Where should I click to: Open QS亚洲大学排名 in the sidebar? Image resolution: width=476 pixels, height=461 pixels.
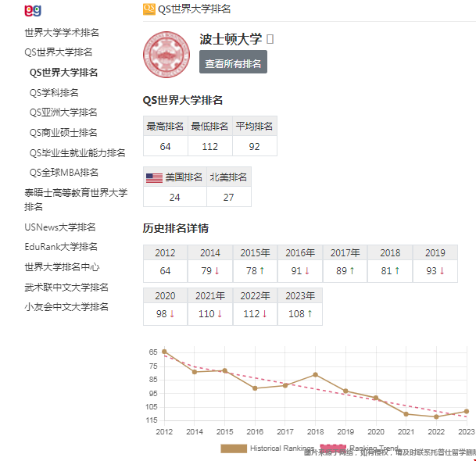coord(63,113)
